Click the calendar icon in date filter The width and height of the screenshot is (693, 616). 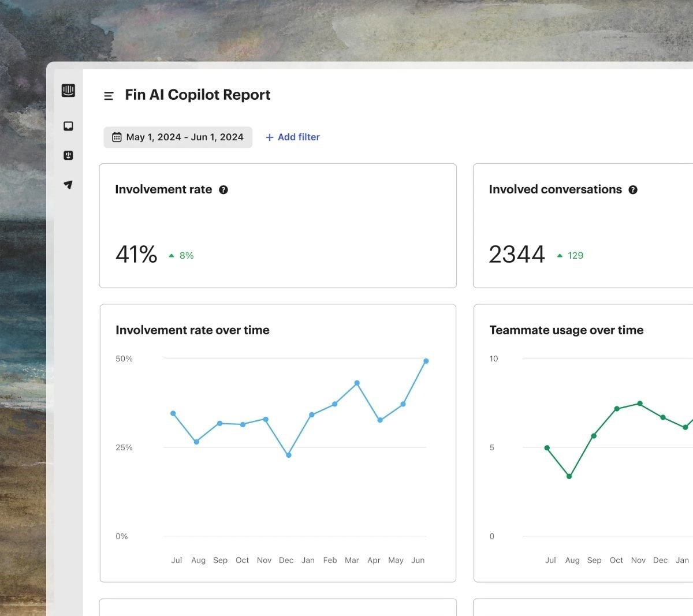[x=117, y=137]
